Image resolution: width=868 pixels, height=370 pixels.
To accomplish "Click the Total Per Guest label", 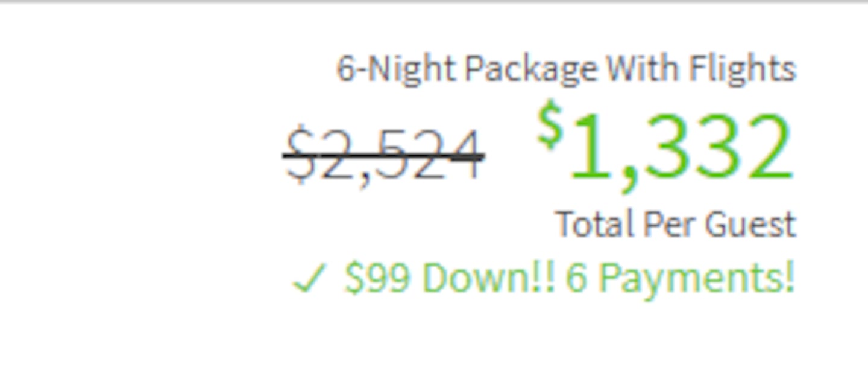I will tap(675, 225).
